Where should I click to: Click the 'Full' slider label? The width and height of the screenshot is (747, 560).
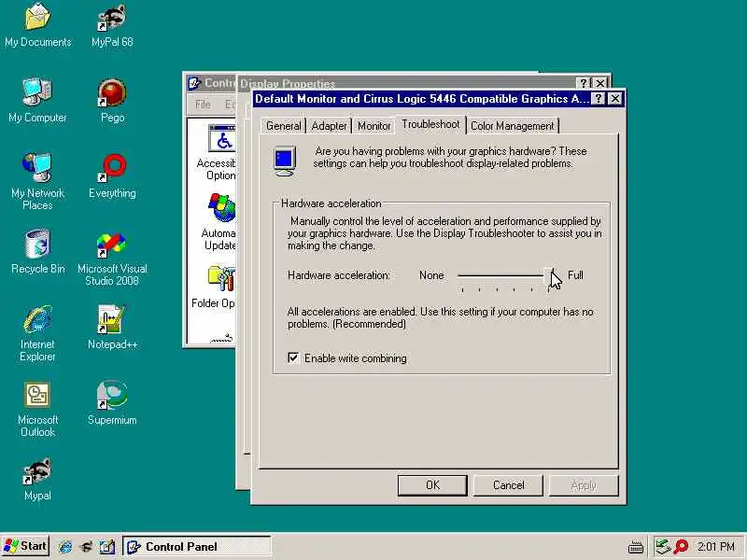pos(575,275)
